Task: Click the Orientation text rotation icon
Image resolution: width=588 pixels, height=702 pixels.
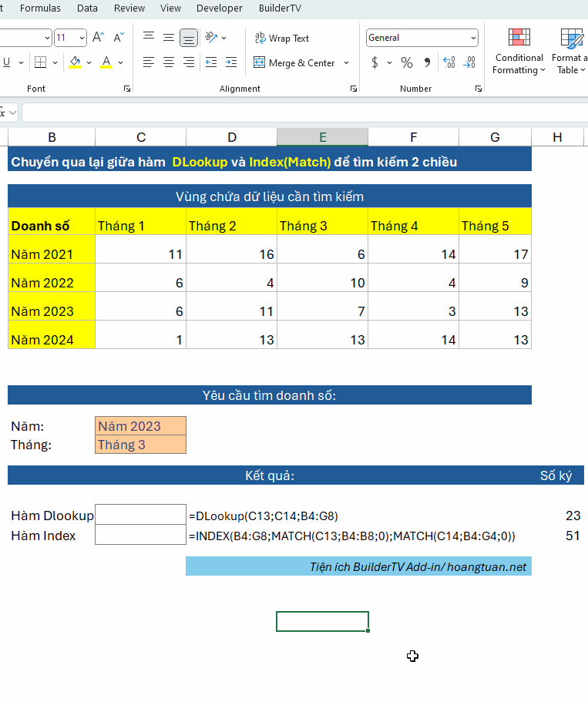Action: [x=211, y=38]
